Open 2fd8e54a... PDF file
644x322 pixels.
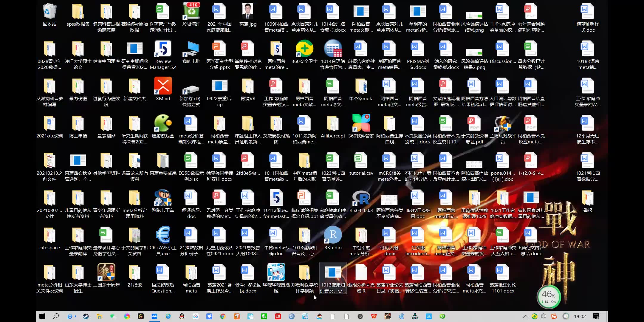click(x=248, y=164)
